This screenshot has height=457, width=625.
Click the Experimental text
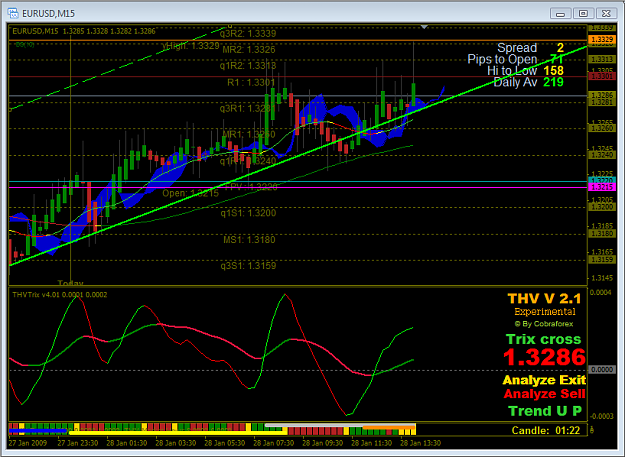(x=545, y=312)
